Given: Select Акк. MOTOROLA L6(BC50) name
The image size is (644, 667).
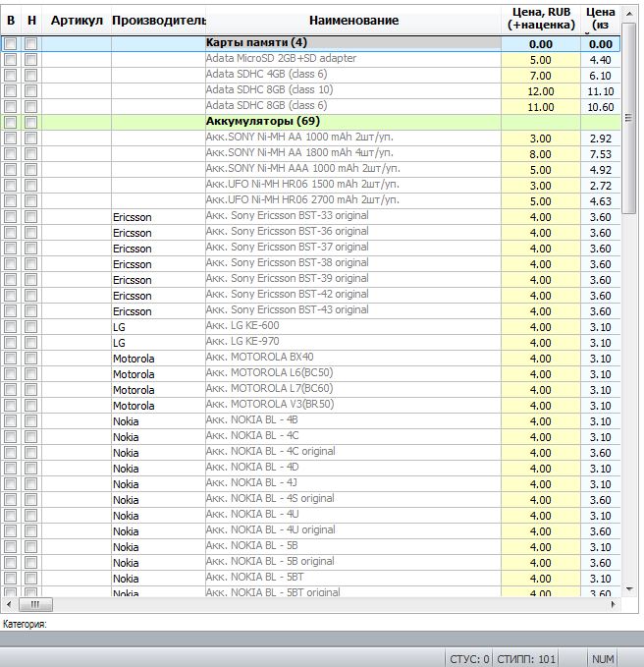Looking at the screenshot, I should [x=270, y=372].
